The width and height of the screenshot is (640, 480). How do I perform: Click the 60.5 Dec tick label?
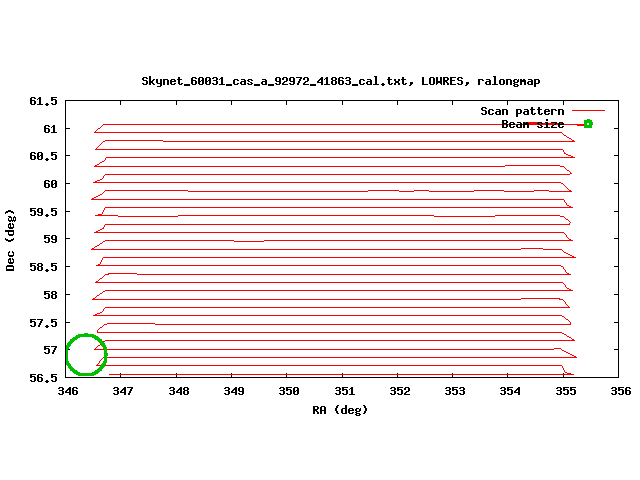click(x=44, y=156)
